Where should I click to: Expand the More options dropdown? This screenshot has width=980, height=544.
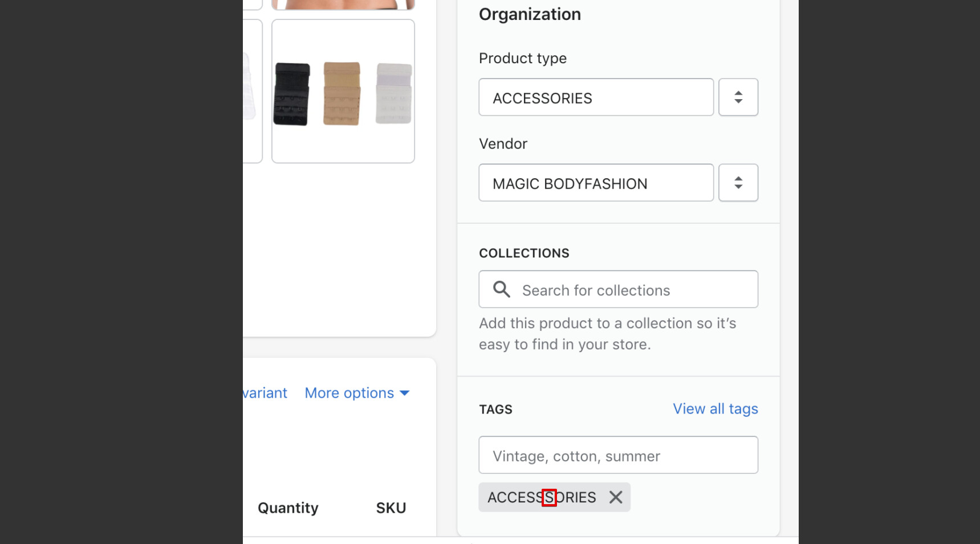click(x=357, y=393)
